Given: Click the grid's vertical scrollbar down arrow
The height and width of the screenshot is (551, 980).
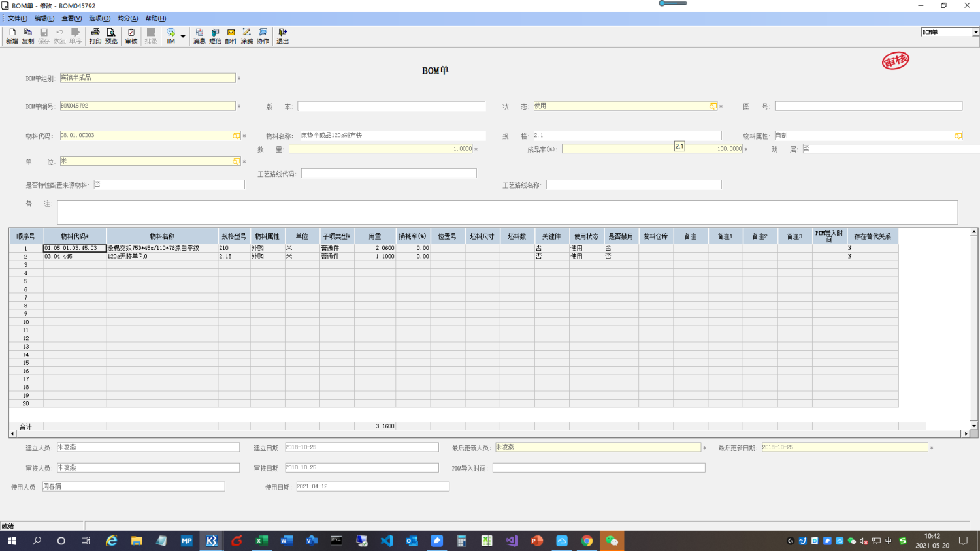Looking at the screenshot, I should pyautogui.click(x=973, y=426).
